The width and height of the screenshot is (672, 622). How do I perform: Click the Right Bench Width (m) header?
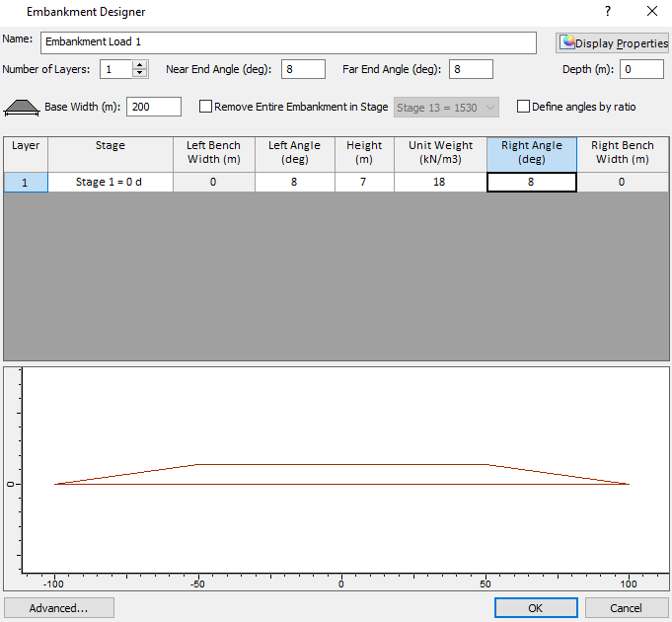(623, 154)
